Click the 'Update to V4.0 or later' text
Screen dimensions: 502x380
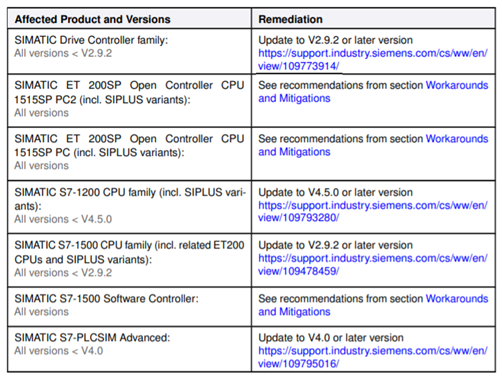(331, 338)
